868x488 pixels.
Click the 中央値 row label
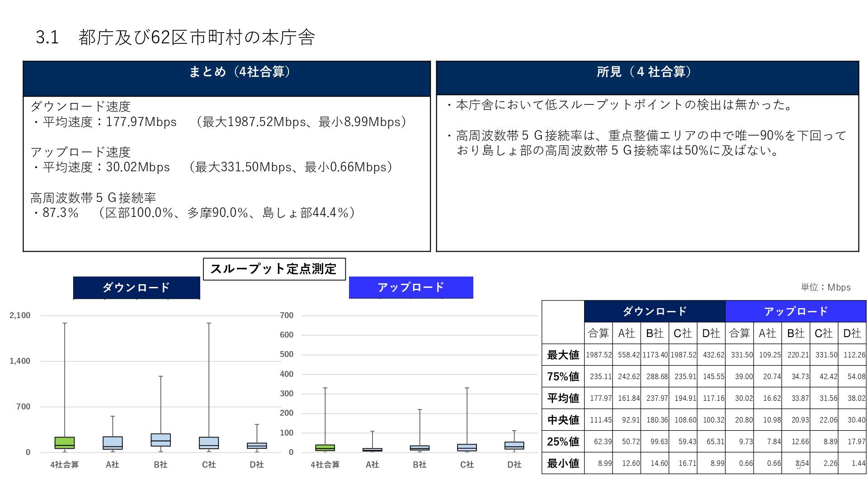[563, 420]
